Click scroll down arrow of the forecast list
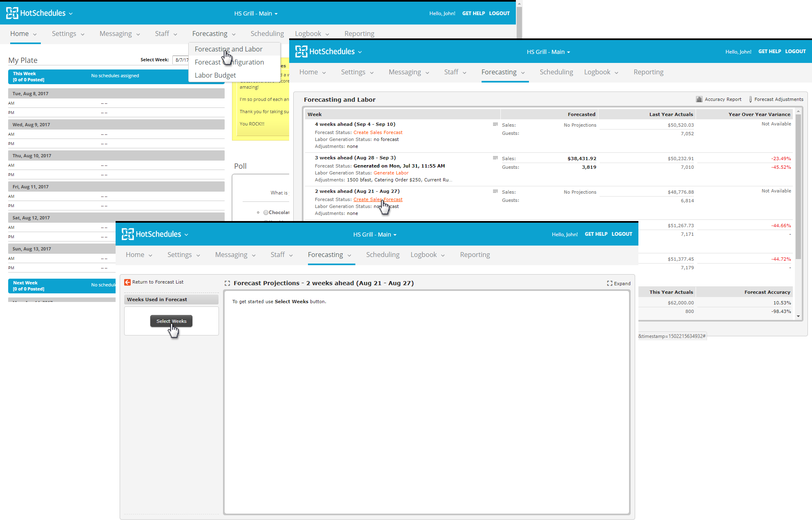The height and width of the screenshot is (523, 812). point(798,316)
